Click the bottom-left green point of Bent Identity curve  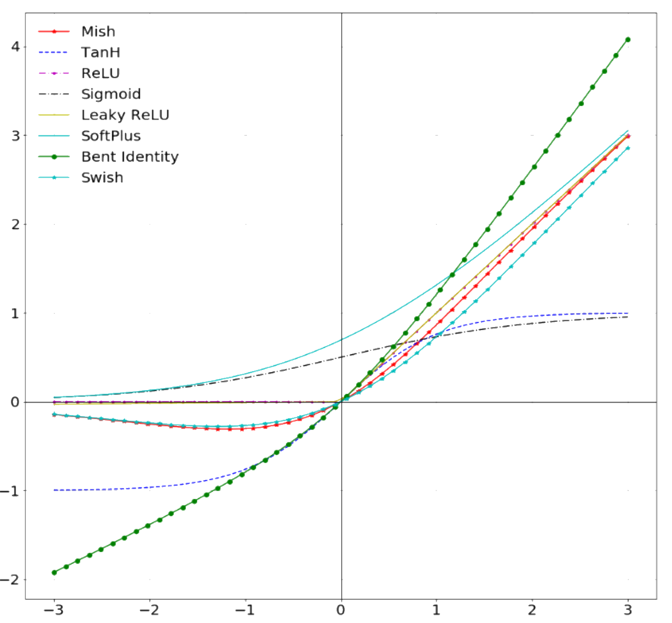(x=54, y=572)
